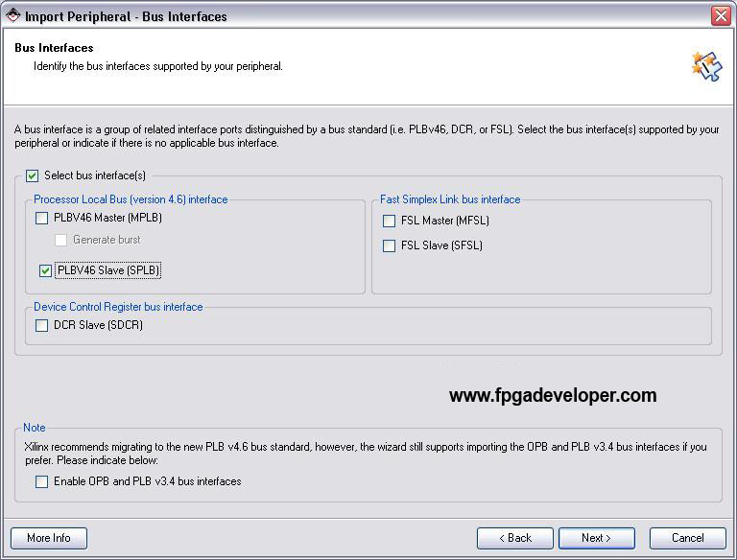This screenshot has height=560, width=737.
Task: Continue the wizard with Next
Action: [597, 538]
